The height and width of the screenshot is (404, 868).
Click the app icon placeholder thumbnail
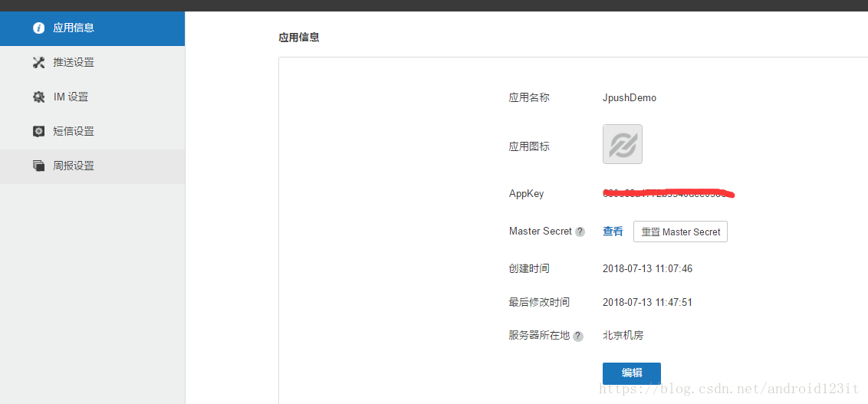[x=622, y=144]
